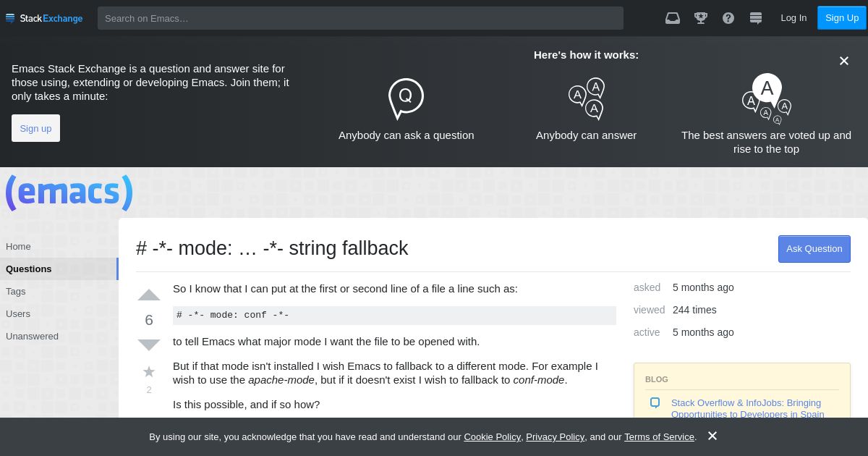Dismiss the how-it-works hero banner

pos(843,61)
